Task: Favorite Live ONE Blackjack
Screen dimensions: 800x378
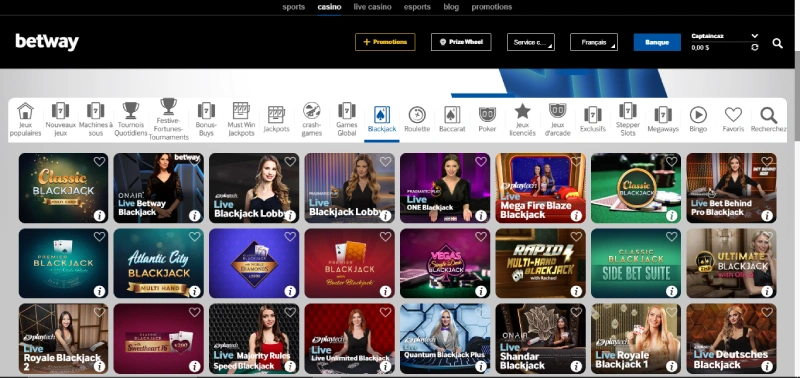Action: [481, 161]
